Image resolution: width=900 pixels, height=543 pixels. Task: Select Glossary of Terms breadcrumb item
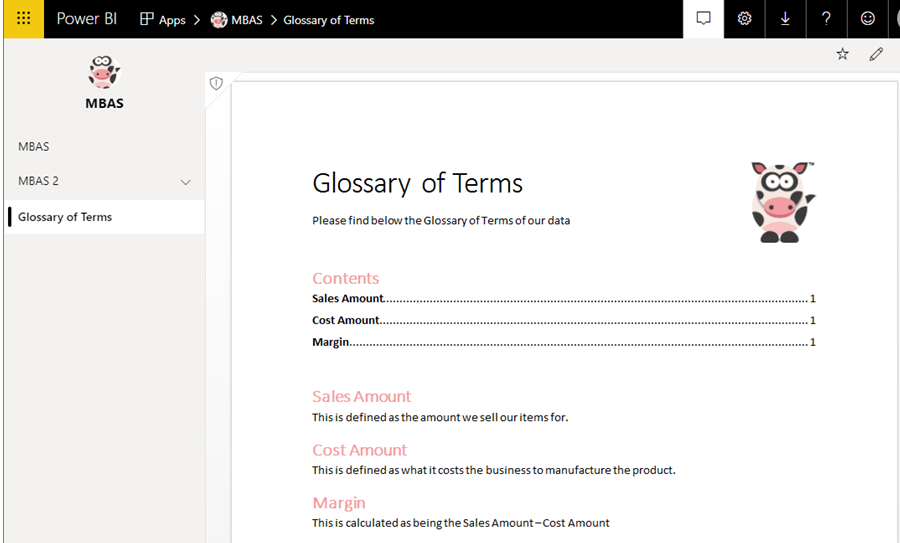tap(328, 20)
